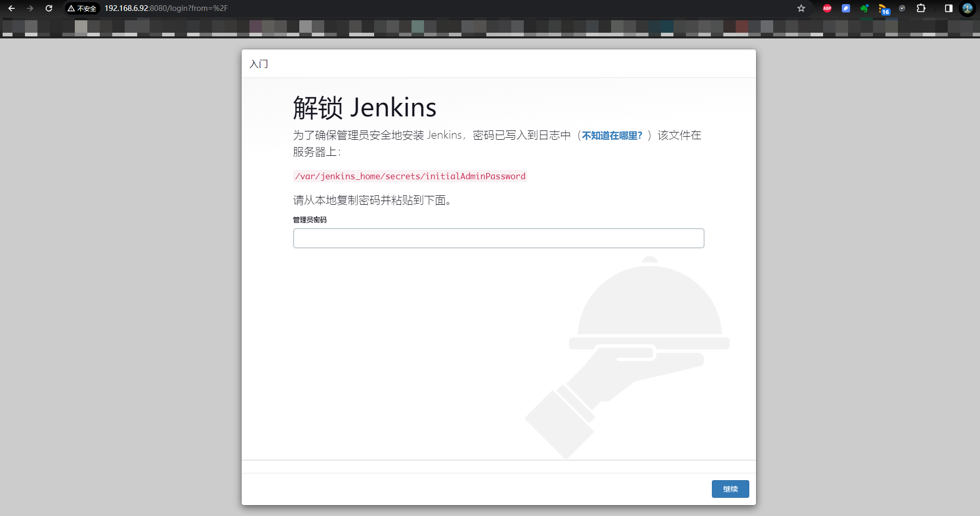
Task: Open the extensions puzzle piece menu
Action: (x=921, y=8)
